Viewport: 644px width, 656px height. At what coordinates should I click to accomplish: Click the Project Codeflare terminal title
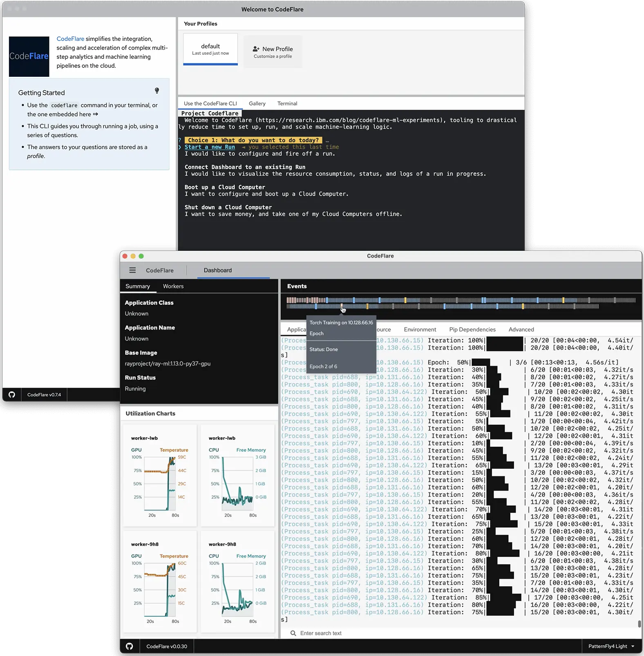pos(210,113)
